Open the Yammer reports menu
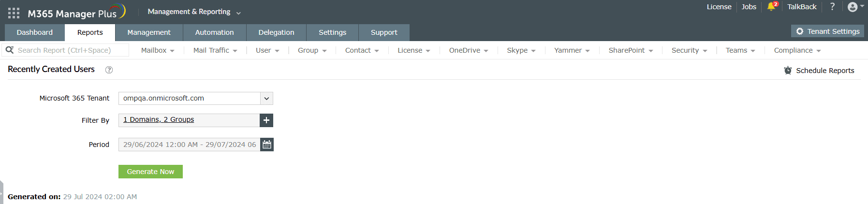 click(572, 50)
